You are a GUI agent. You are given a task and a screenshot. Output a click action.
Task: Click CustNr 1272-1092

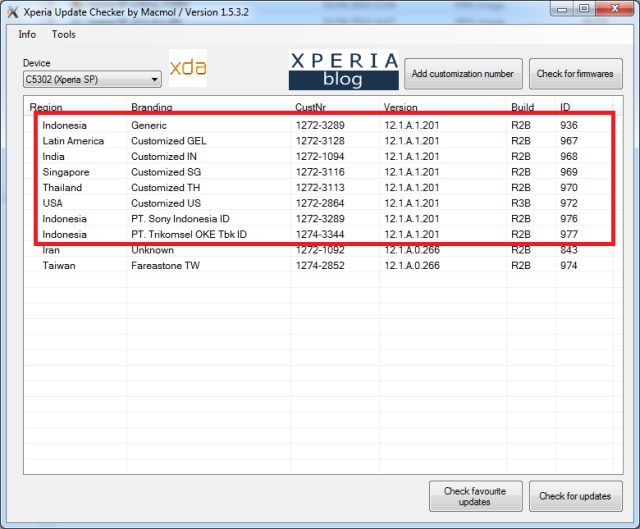[320, 250]
